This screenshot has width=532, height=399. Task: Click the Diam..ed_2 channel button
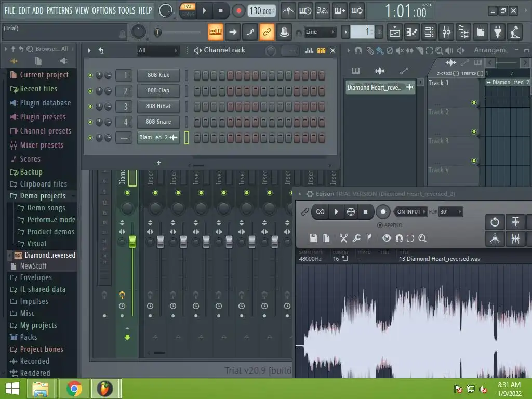click(158, 137)
